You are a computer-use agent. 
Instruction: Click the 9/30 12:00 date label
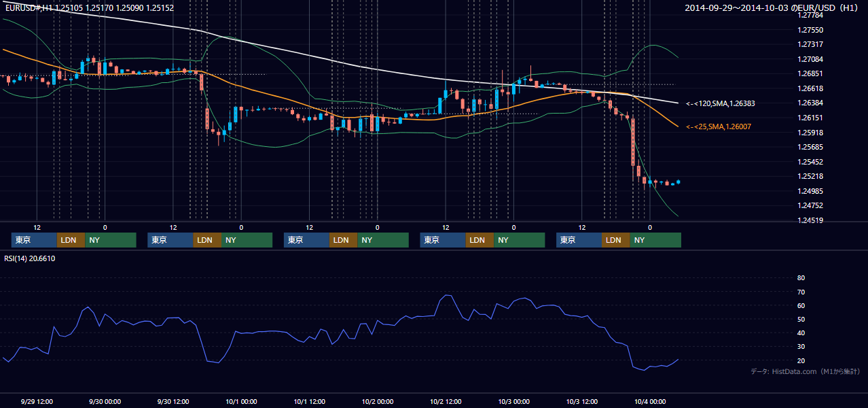click(173, 401)
